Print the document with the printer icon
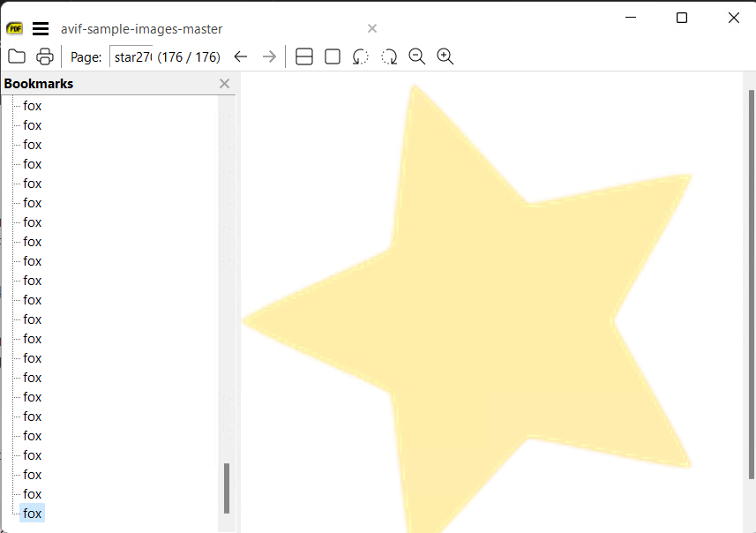The height and width of the screenshot is (533, 756). [x=45, y=56]
